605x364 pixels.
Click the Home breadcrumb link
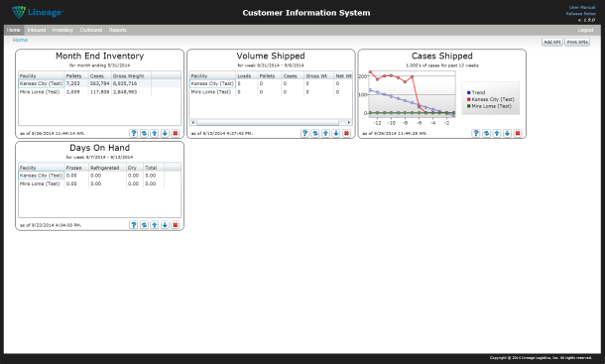pos(20,40)
